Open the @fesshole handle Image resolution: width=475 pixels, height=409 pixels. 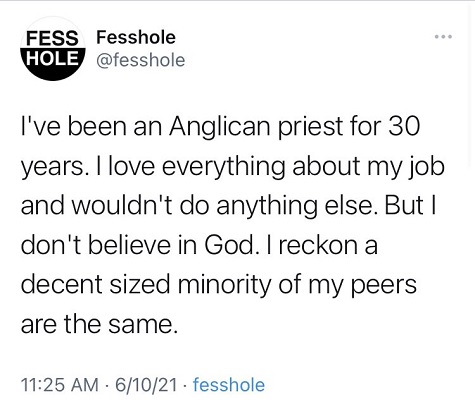pos(141,60)
